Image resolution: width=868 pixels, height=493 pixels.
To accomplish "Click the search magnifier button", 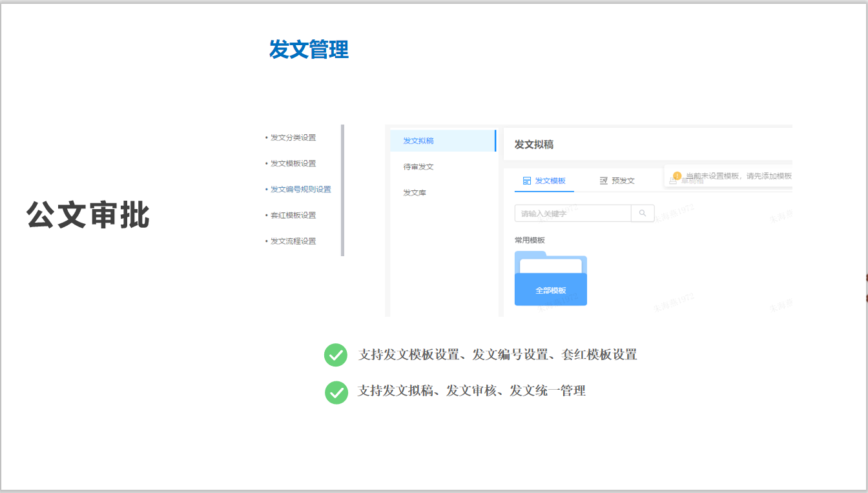I will tap(643, 213).
